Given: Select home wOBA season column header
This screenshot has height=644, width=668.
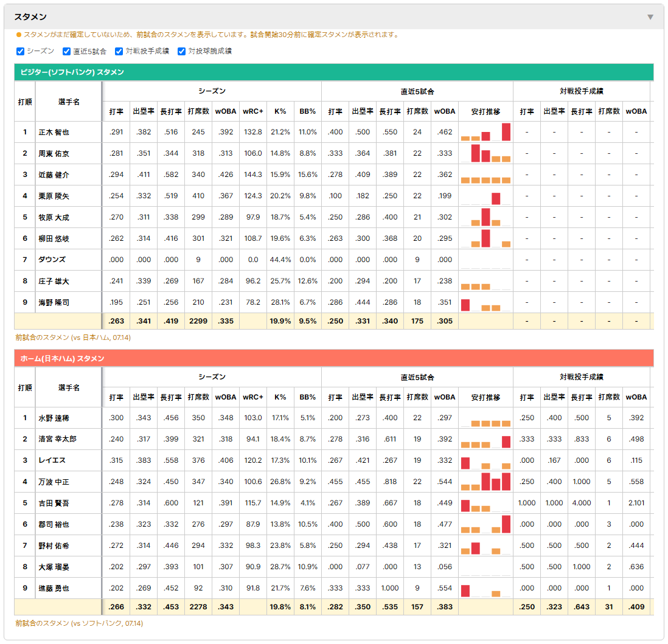Looking at the screenshot, I should 226,397.
